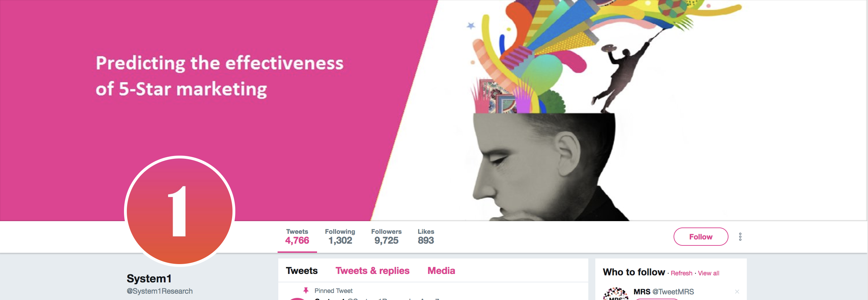Open the 893 Likes page
Image resolution: width=868 pixels, height=300 pixels.
(x=426, y=237)
